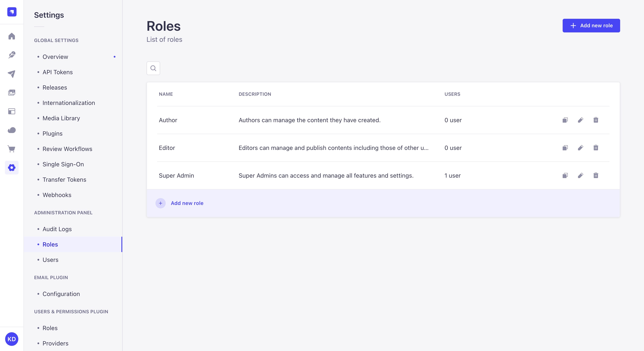This screenshot has width=644, height=351.
Task: Duplicate the Author role
Action: click(x=565, y=120)
